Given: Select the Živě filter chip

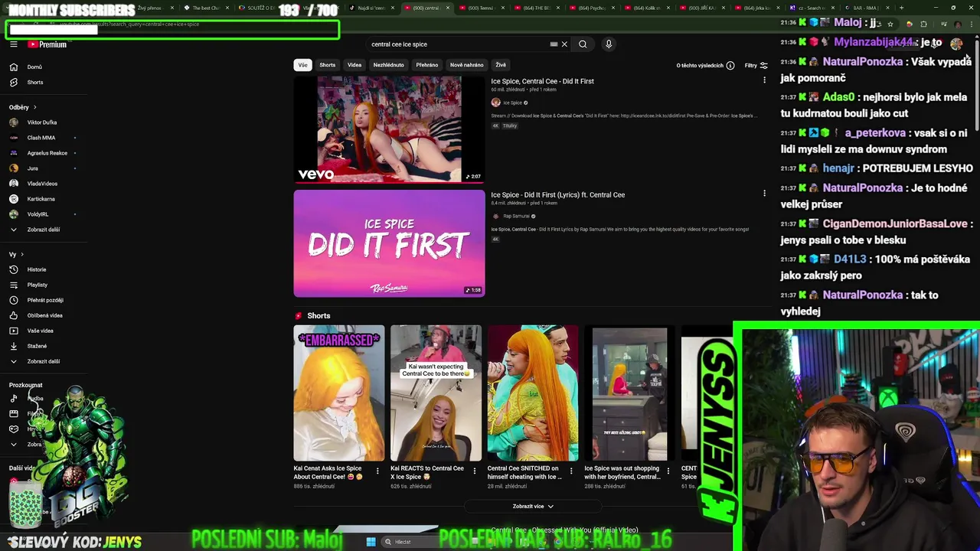Looking at the screenshot, I should coord(501,65).
